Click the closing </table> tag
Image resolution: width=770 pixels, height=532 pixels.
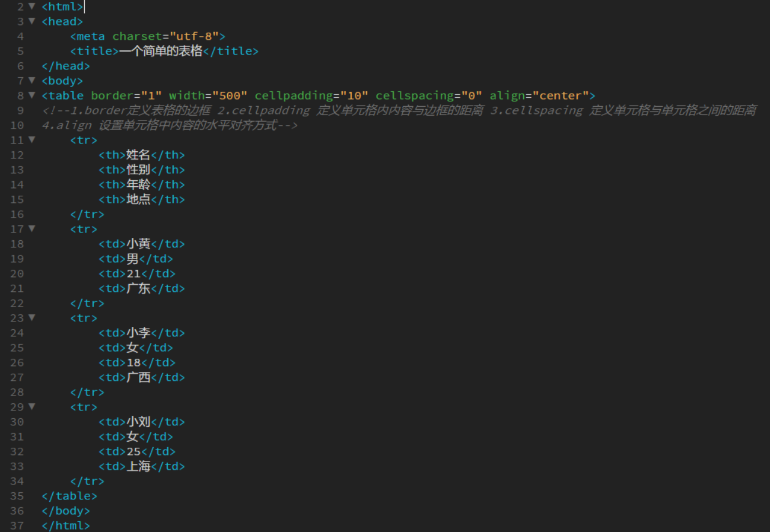pyautogui.click(x=69, y=496)
